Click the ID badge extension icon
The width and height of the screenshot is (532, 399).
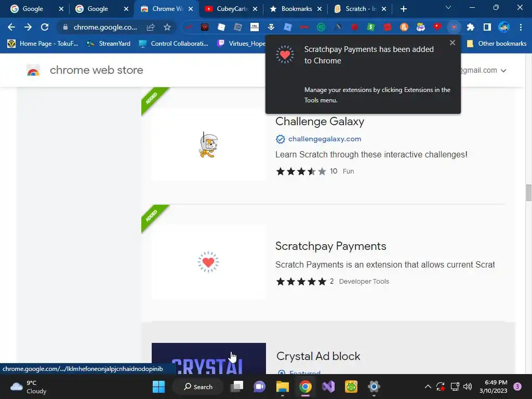tap(238, 27)
